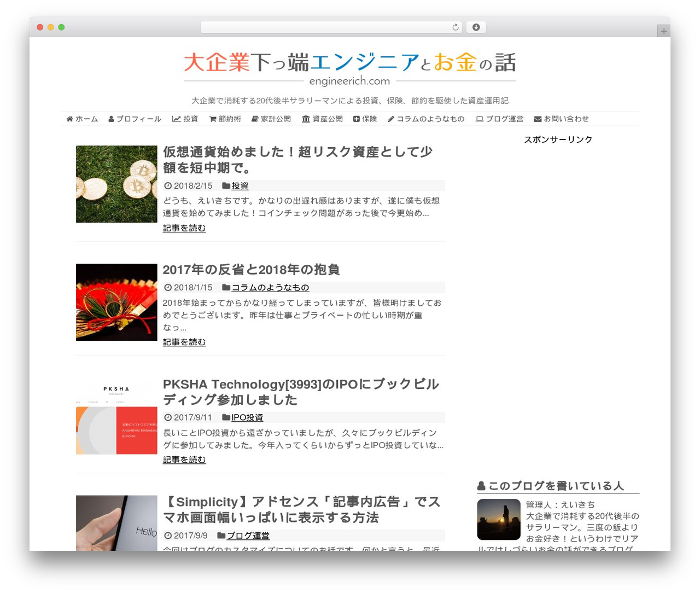Click 記事を読む under the 2017年の反省 article
700x593 pixels.
[x=184, y=342]
